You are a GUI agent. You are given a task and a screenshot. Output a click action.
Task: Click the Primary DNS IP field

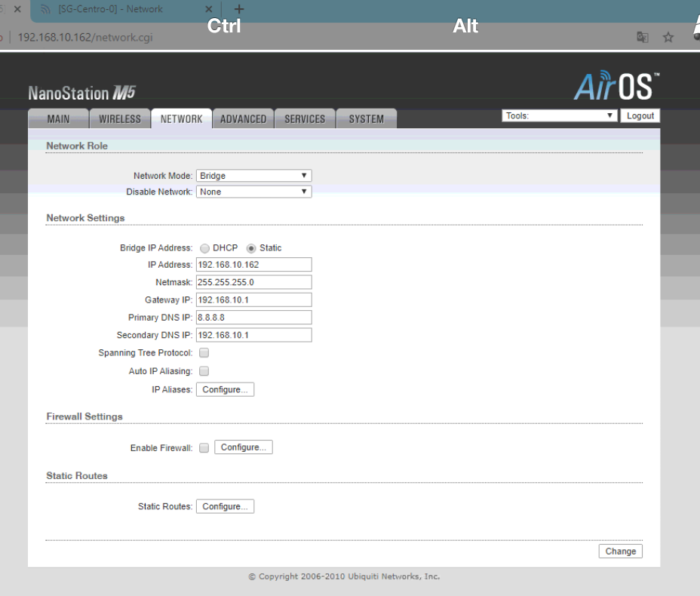point(254,318)
